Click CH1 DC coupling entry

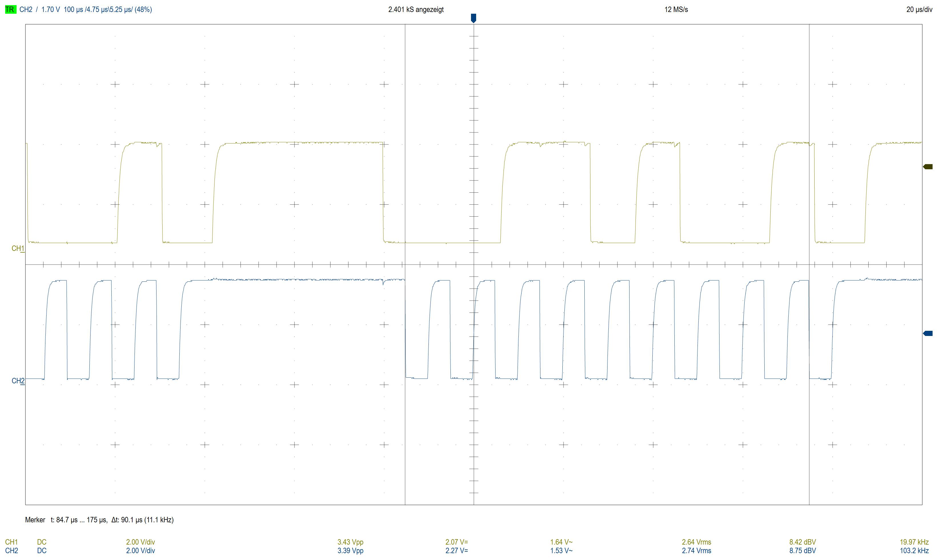click(41, 542)
